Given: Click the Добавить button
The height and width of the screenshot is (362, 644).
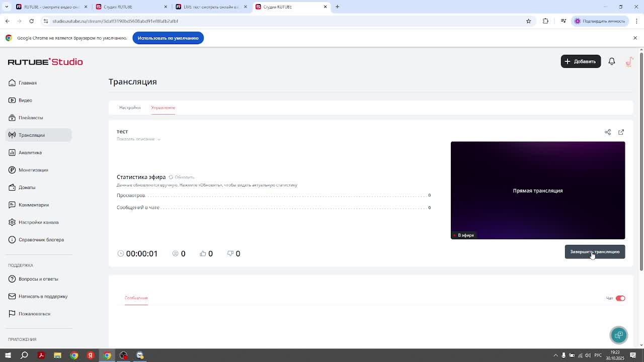Looking at the screenshot, I should [581, 61].
